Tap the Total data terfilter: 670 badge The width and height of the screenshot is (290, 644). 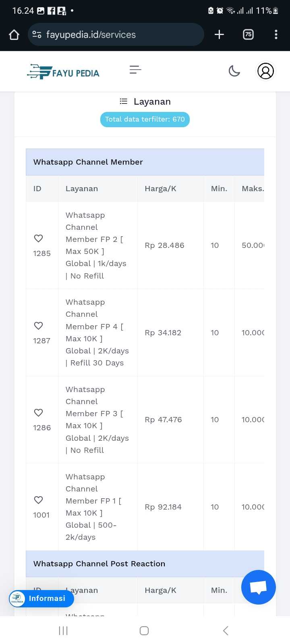click(145, 119)
